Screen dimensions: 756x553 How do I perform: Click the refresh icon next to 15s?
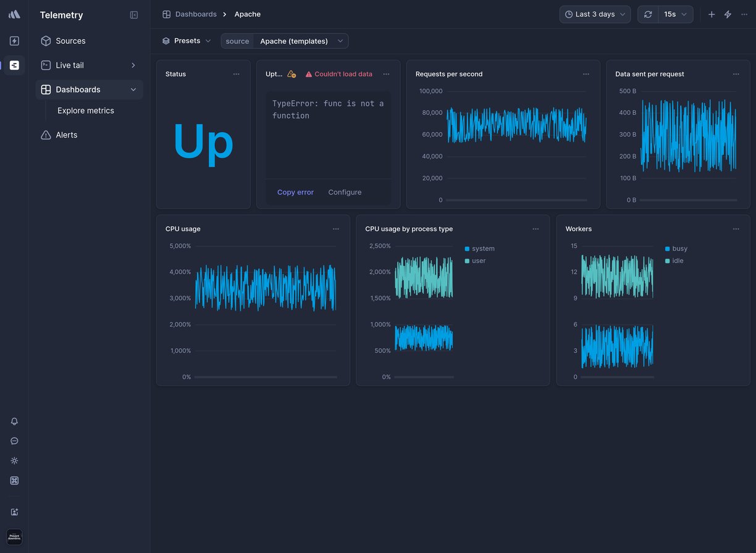pyautogui.click(x=648, y=14)
